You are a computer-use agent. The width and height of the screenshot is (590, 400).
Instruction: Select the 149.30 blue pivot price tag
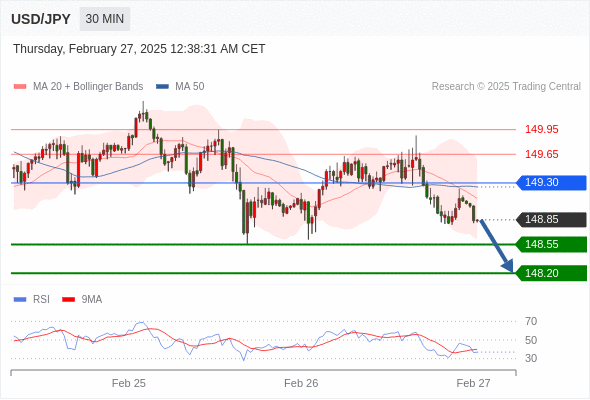click(x=551, y=183)
